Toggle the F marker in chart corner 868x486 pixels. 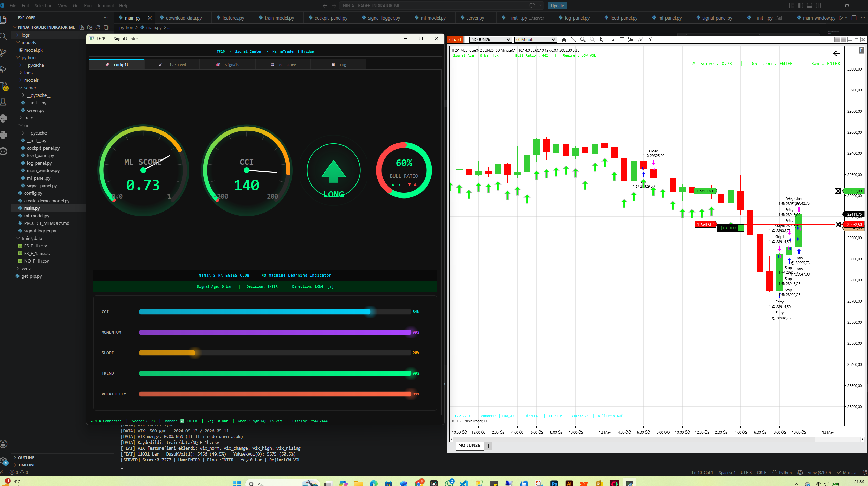click(861, 50)
